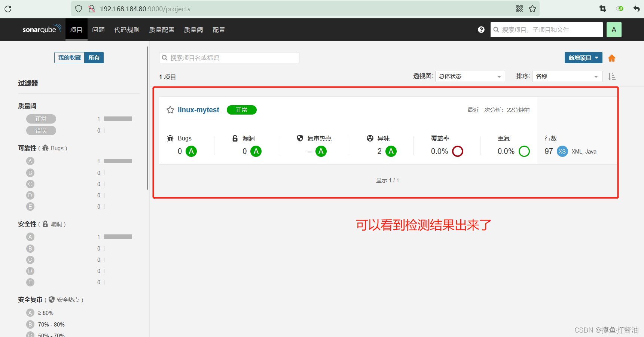
Task: Click the green duplication (重复) circle indicator
Action: [524, 151]
